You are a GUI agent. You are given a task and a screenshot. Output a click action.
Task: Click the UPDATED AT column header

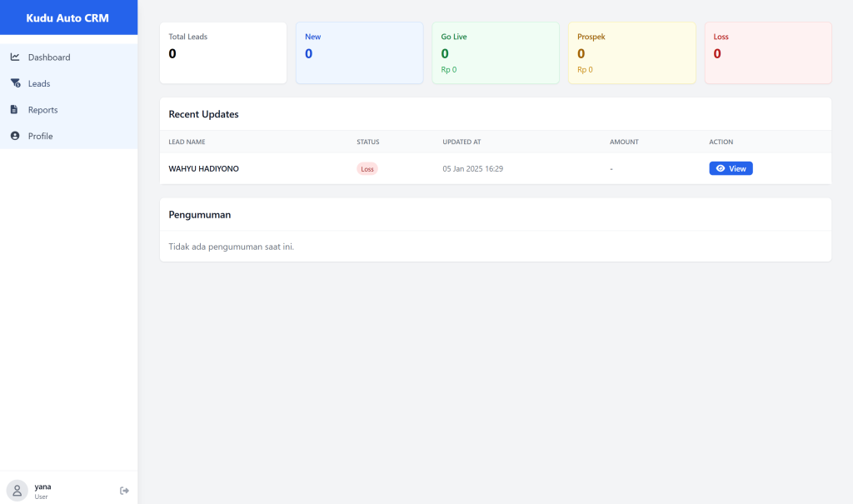(461, 142)
